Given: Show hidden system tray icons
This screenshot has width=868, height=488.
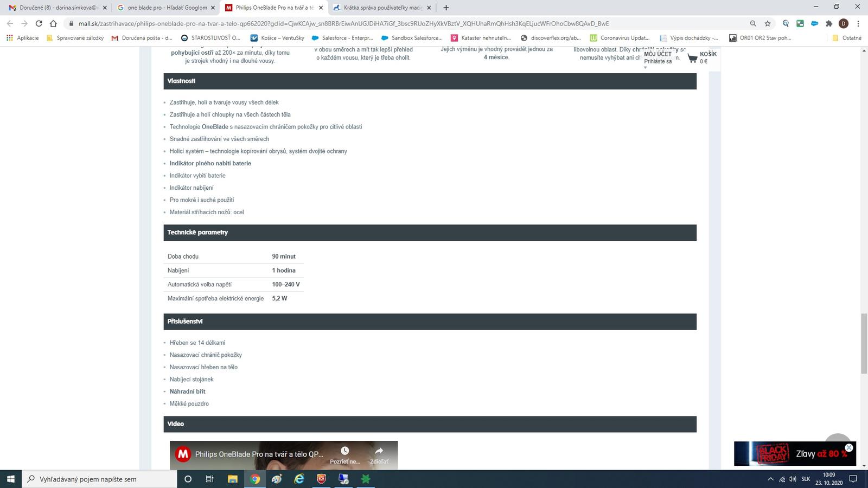Looking at the screenshot, I should pyautogui.click(x=770, y=479).
